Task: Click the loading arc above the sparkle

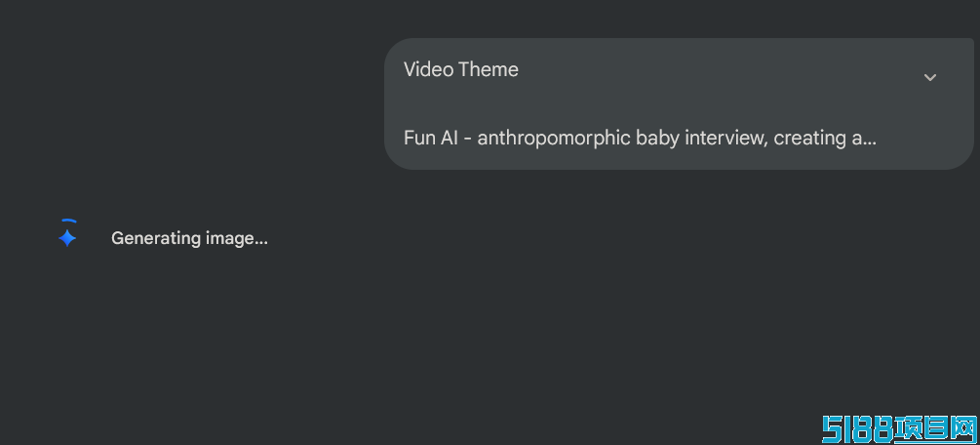Action: (68, 222)
